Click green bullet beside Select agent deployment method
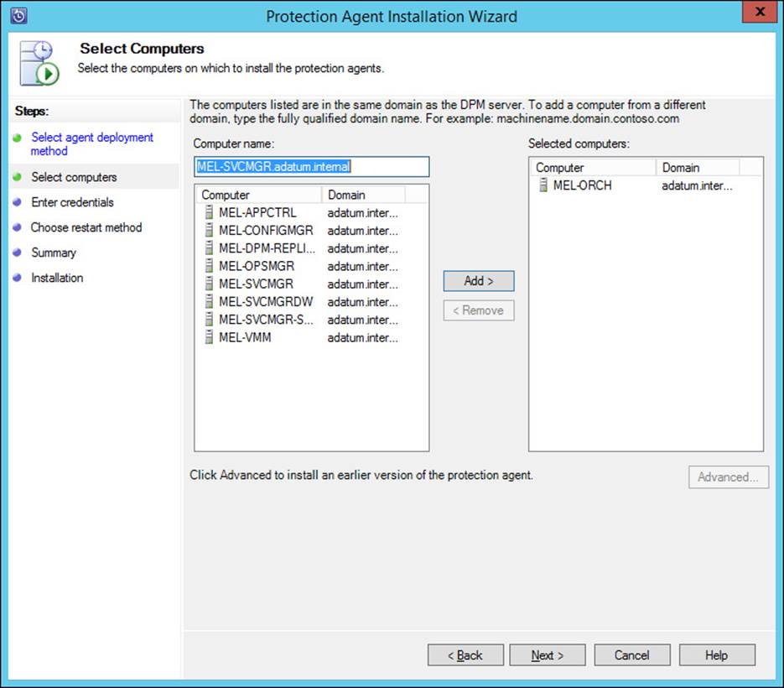 coord(18,138)
